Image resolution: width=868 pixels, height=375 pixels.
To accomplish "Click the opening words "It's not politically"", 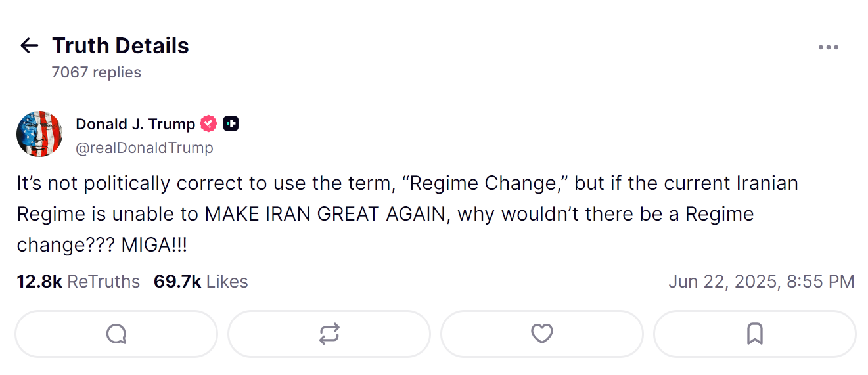I will 81,183.
